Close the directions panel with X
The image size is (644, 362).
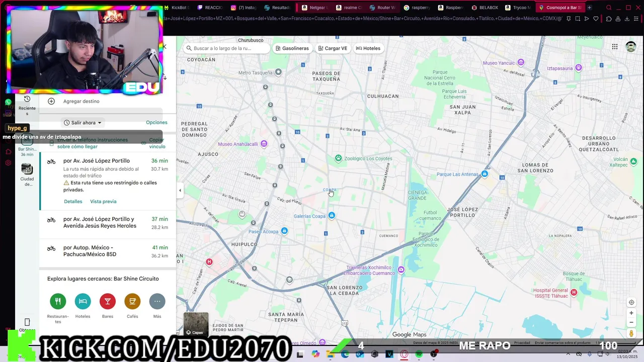tap(165, 46)
